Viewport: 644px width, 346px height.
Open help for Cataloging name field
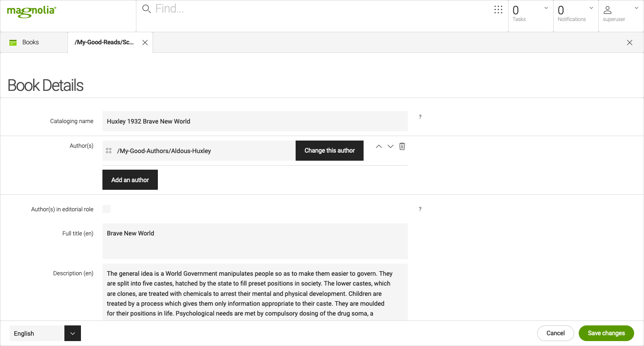pyautogui.click(x=420, y=117)
